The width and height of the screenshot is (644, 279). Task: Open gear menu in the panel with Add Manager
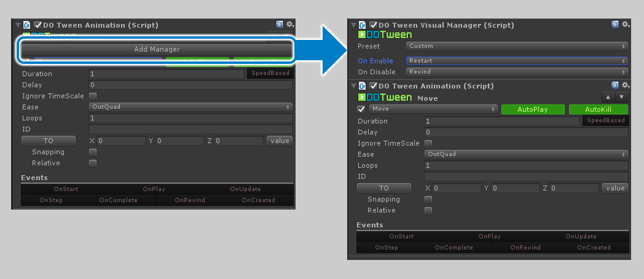289,25
